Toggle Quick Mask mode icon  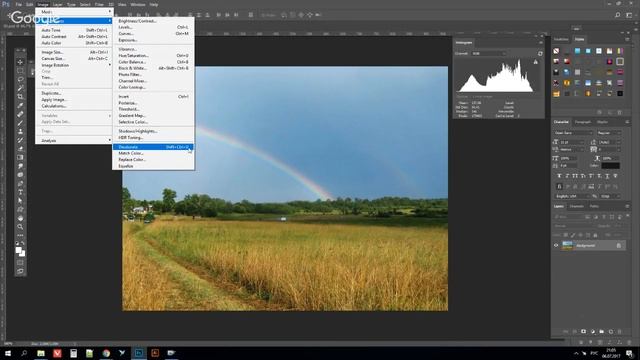[20, 263]
